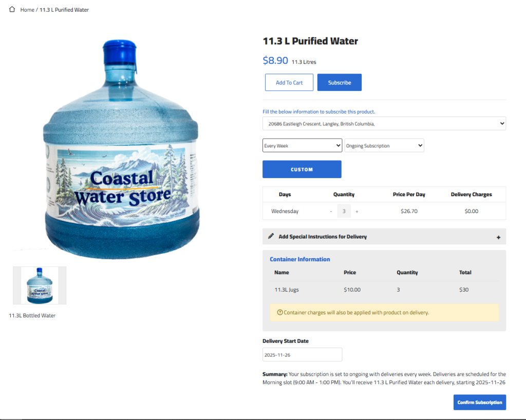
Task: Select the water jug thumbnail image
Action: click(40, 285)
